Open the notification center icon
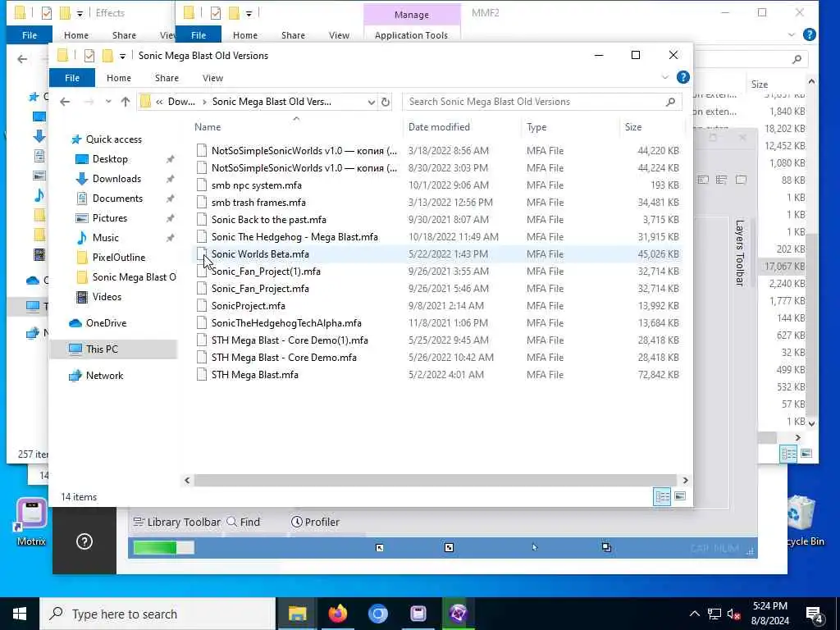This screenshot has height=630, width=840. click(x=815, y=614)
